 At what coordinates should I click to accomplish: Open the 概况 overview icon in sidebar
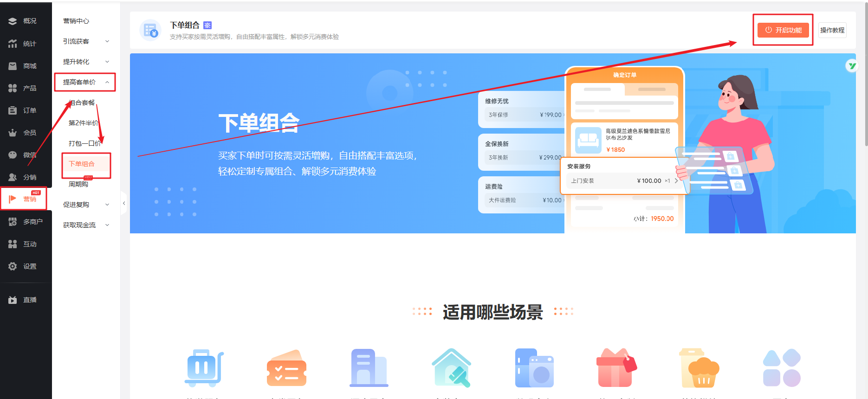pyautogui.click(x=13, y=21)
